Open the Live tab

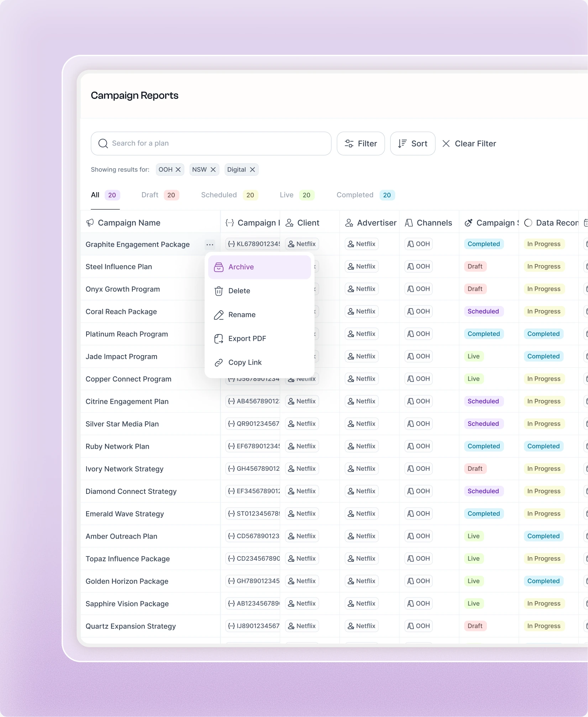tap(297, 195)
